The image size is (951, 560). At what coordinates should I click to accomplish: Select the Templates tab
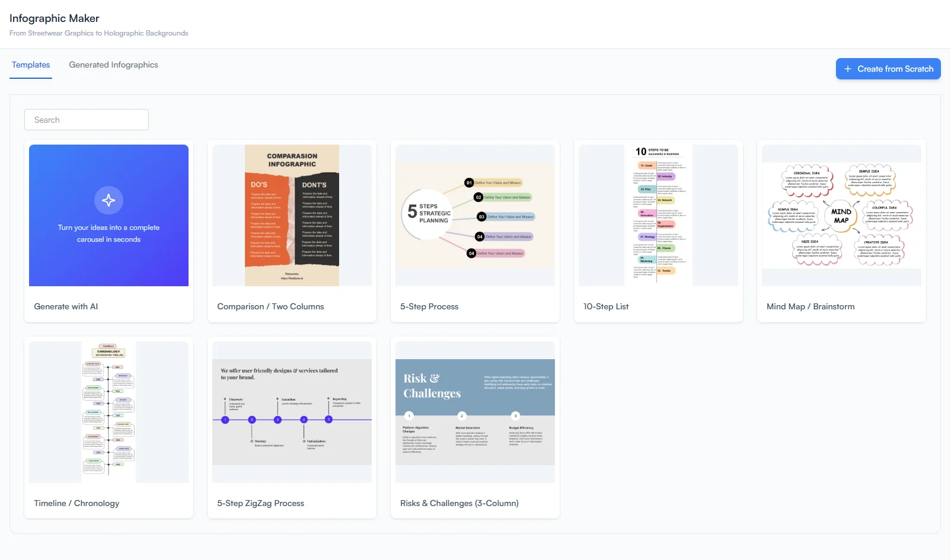30,65
